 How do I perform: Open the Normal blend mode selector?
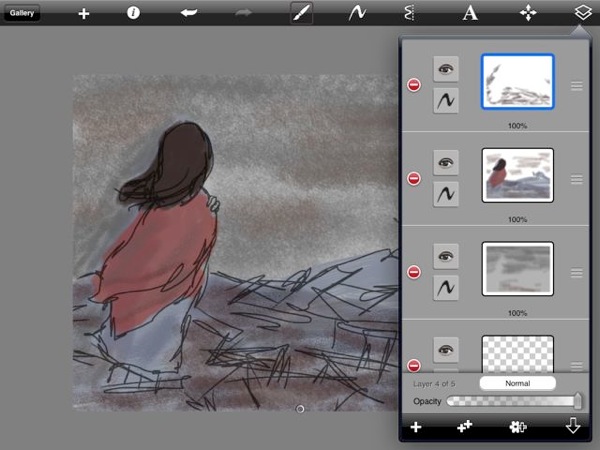516,383
